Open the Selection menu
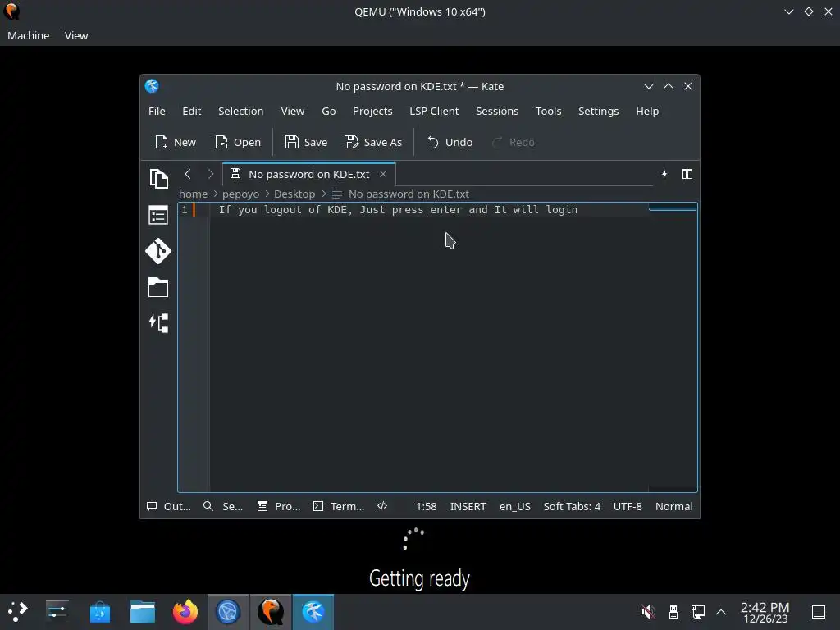This screenshot has width=840, height=630. coord(240,111)
